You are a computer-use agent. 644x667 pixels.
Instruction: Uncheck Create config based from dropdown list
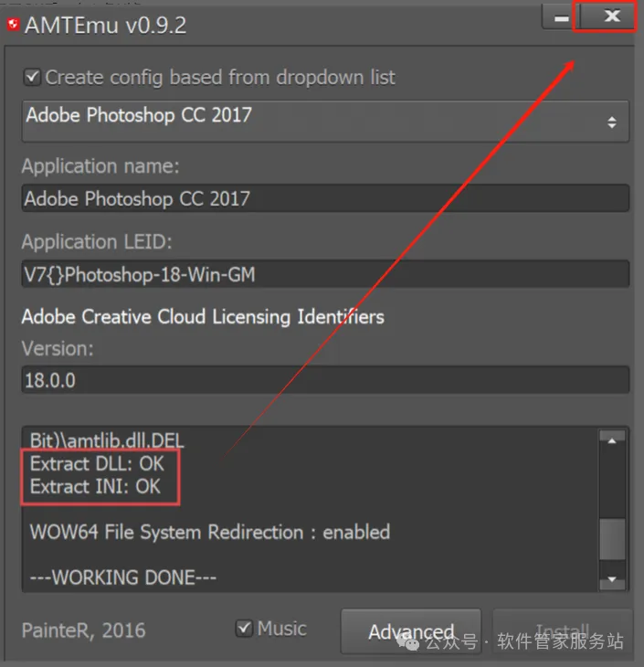click(33, 78)
